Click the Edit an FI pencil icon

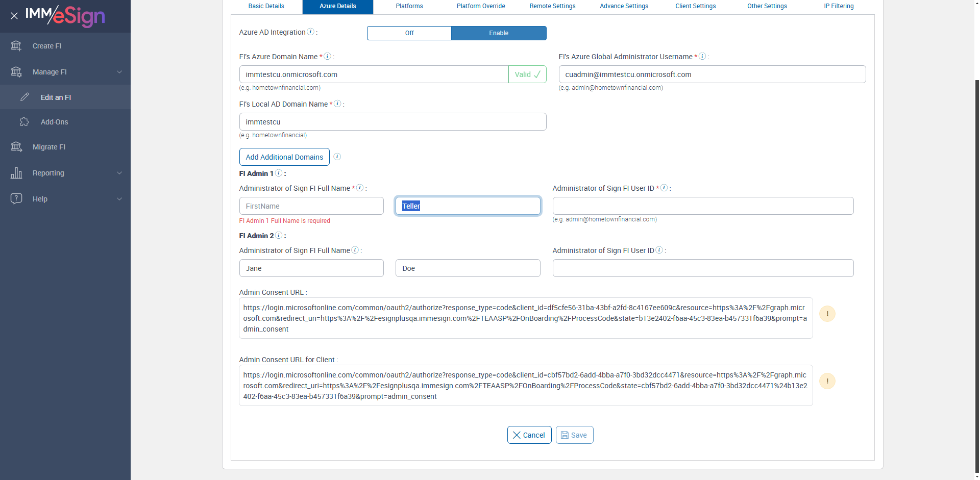[24, 97]
